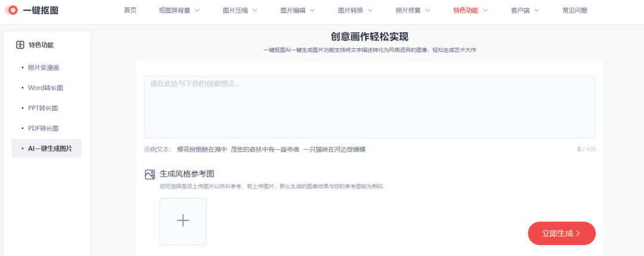Click the 创意画作轻松实现 heading
Image resolution: width=644 pixels, height=256 pixels.
pyautogui.click(x=370, y=37)
